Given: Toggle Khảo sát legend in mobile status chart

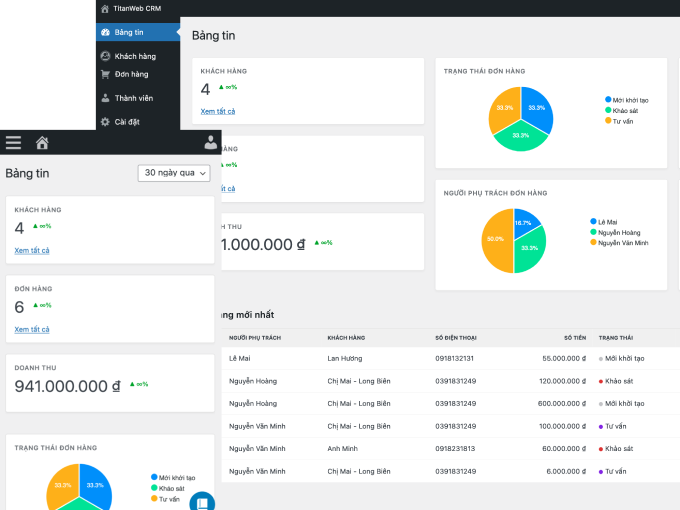Looking at the screenshot, I should tap(168, 488).
